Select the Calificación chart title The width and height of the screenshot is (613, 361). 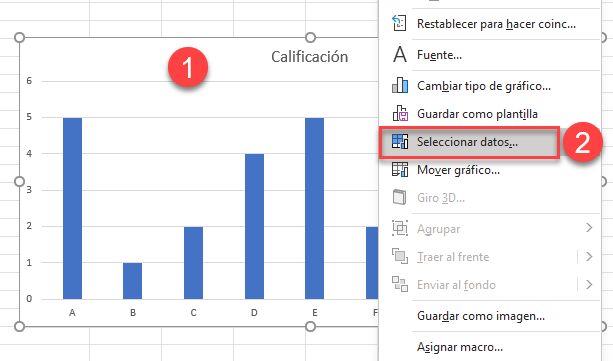[x=310, y=57]
